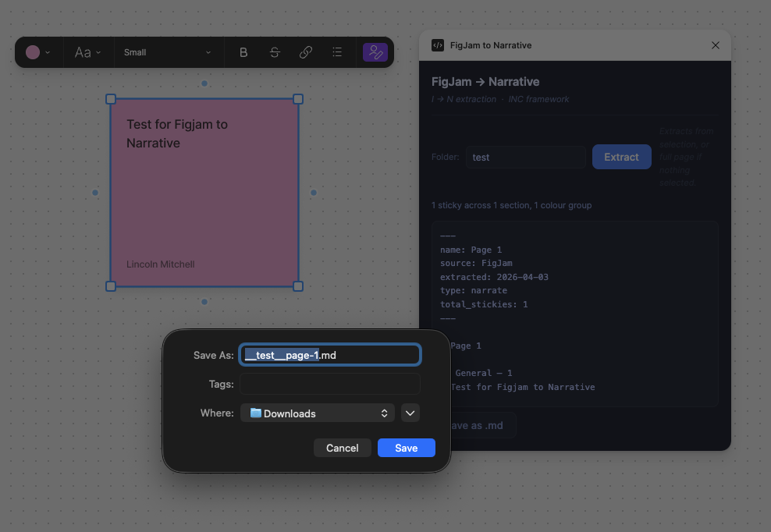Click the Folder input containing test
The width and height of the screenshot is (771, 532).
[x=526, y=158]
